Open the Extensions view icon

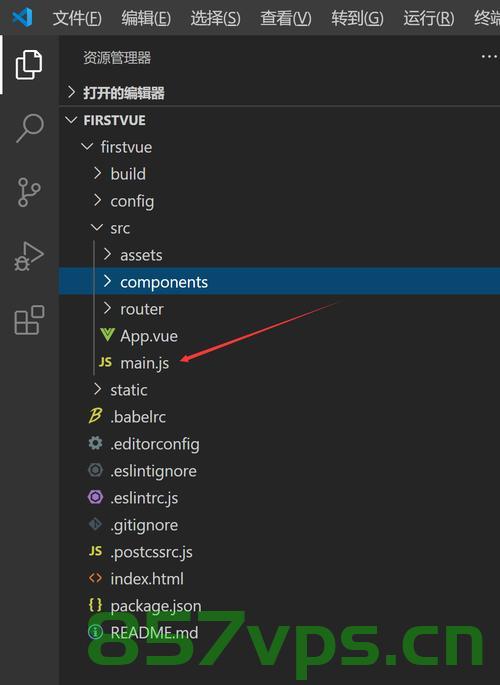pos(29,320)
